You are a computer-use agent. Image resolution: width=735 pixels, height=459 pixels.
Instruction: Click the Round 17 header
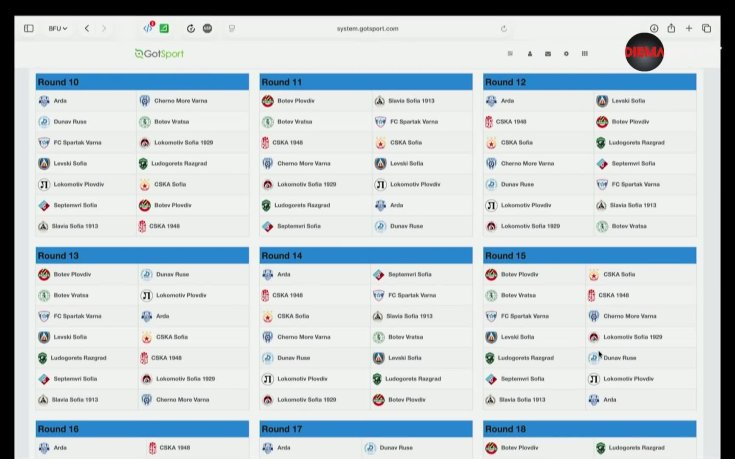click(x=366, y=429)
